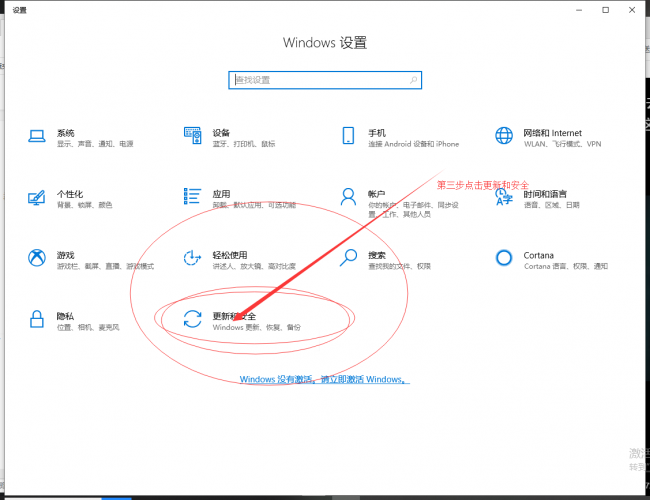This screenshot has width=650, height=500.
Task: Maximize the 设置 window
Action: [606, 10]
